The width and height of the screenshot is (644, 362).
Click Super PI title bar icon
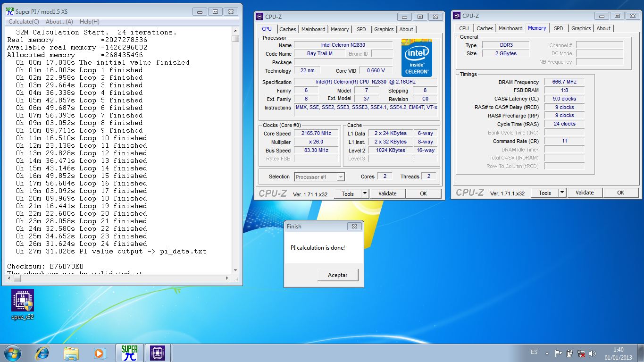(x=9, y=11)
